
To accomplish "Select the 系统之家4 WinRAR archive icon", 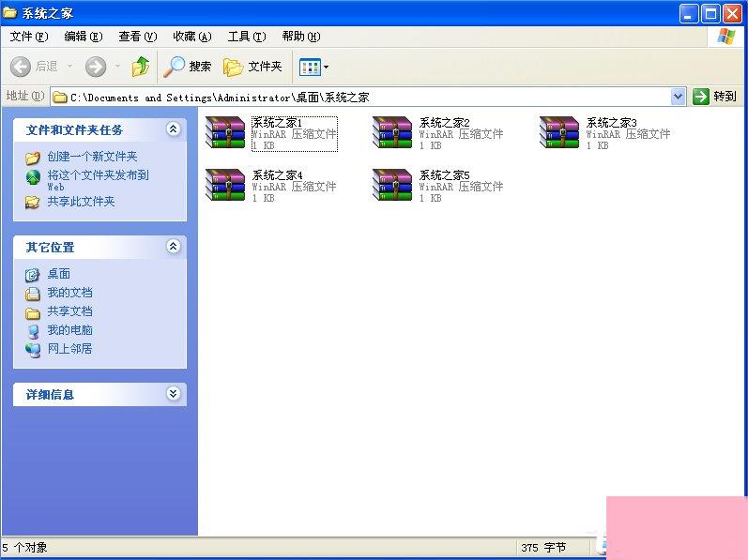I will (225, 185).
